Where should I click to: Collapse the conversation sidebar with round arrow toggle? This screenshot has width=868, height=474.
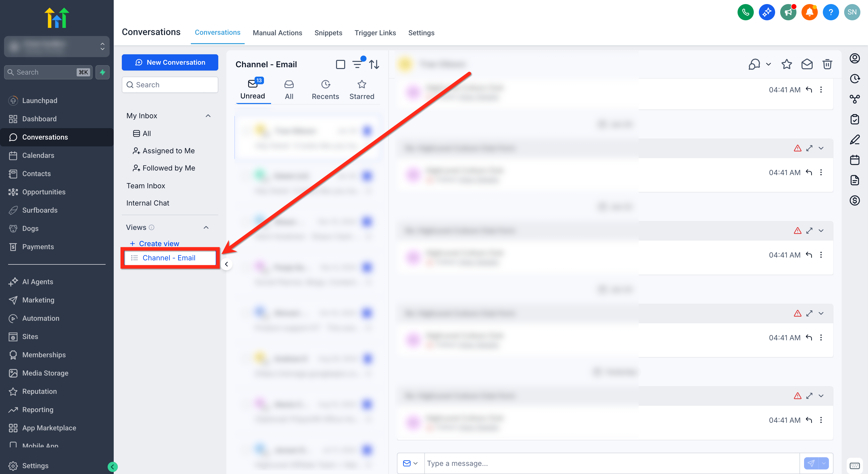pyautogui.click(x=226, y=264)
